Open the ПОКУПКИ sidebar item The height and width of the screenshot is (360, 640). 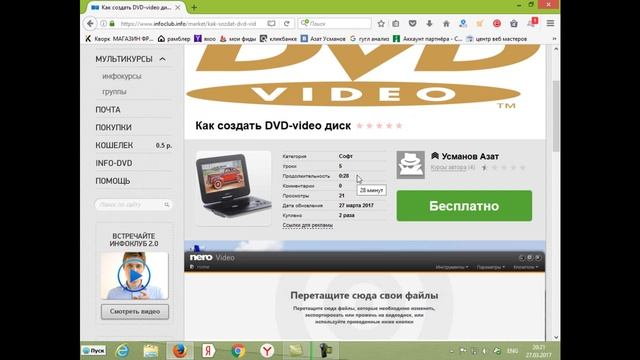point(113,127)
